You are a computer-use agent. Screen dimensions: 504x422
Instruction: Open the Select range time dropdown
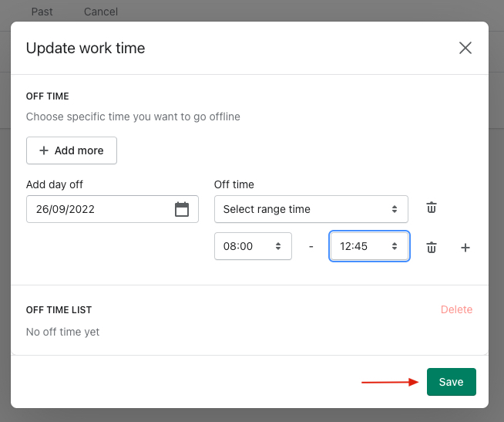[311, 209]
